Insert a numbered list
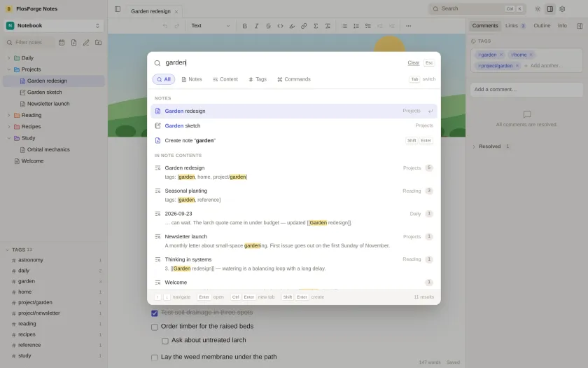The width and height of the screenshot is (588, 368). [356, 26]
